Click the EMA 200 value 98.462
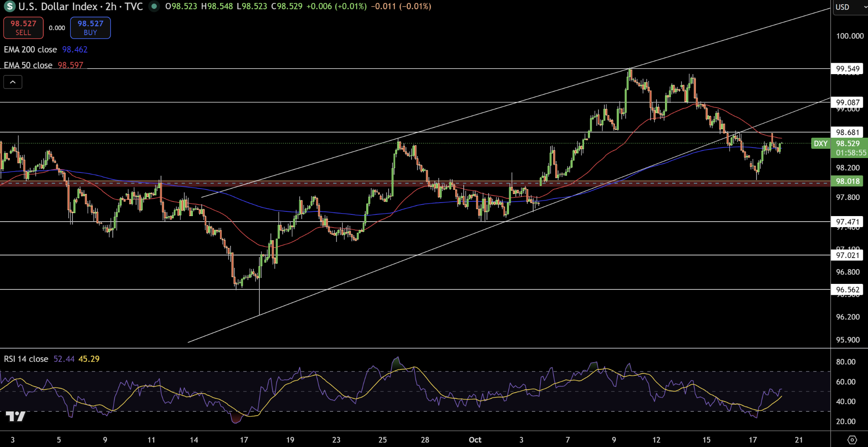 pyautogui.click(x=75, y=50)
